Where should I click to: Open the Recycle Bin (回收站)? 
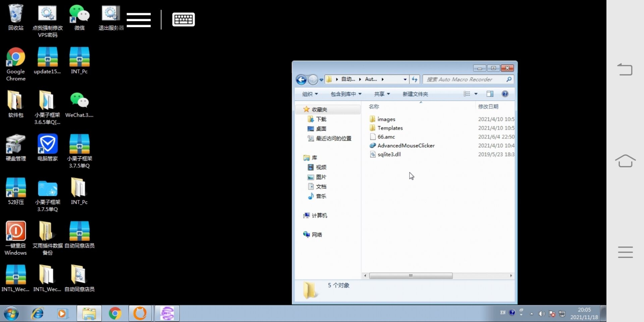pos(15,14)
